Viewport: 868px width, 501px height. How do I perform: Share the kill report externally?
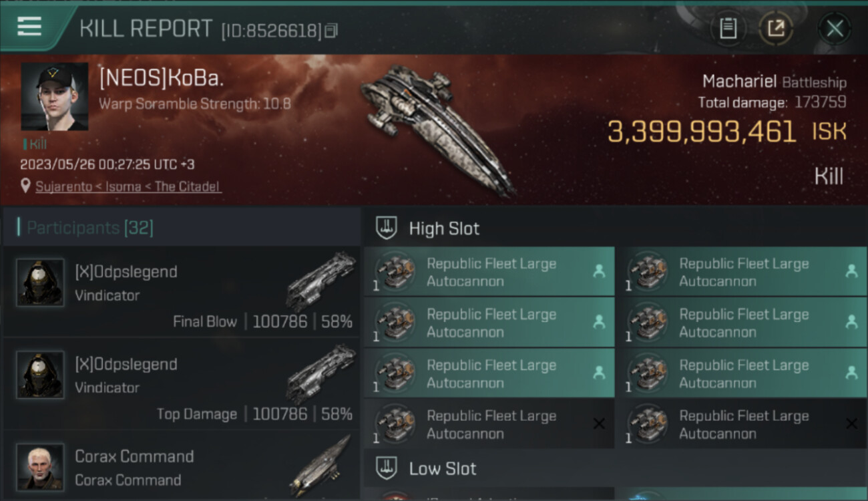click(x=776, y=28)
